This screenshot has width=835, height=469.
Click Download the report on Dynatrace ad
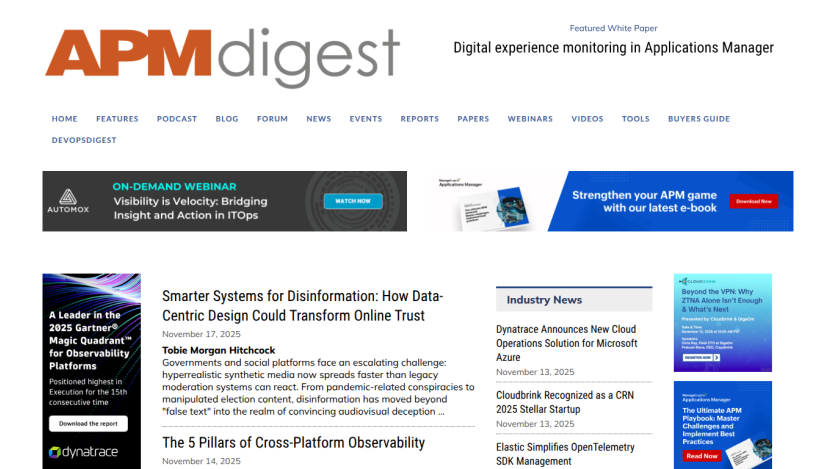pos(88,424)
